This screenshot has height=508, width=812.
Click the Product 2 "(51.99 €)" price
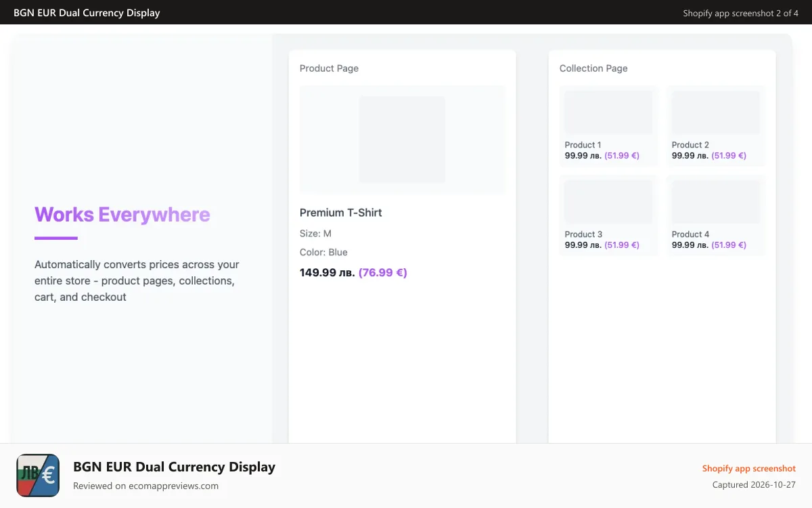729,156
